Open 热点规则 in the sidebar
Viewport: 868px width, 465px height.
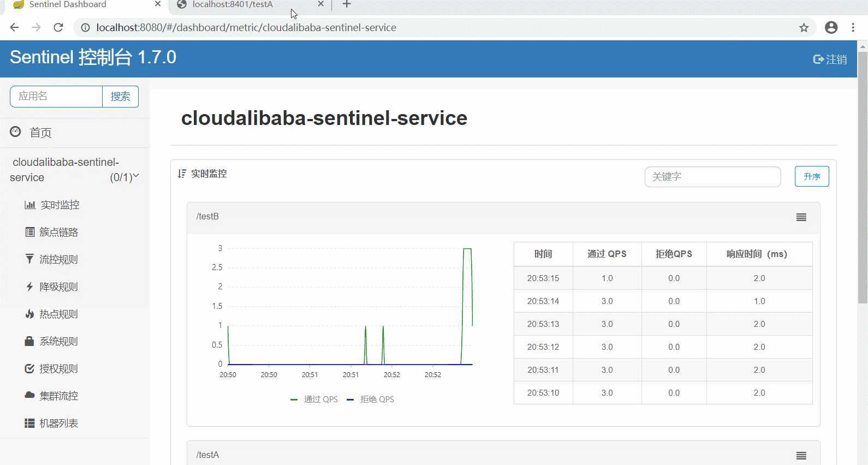[x=59, y=314]
